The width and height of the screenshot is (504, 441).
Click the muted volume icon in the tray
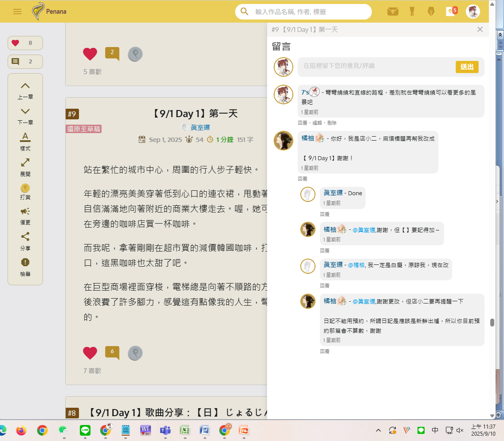(460, 430)
